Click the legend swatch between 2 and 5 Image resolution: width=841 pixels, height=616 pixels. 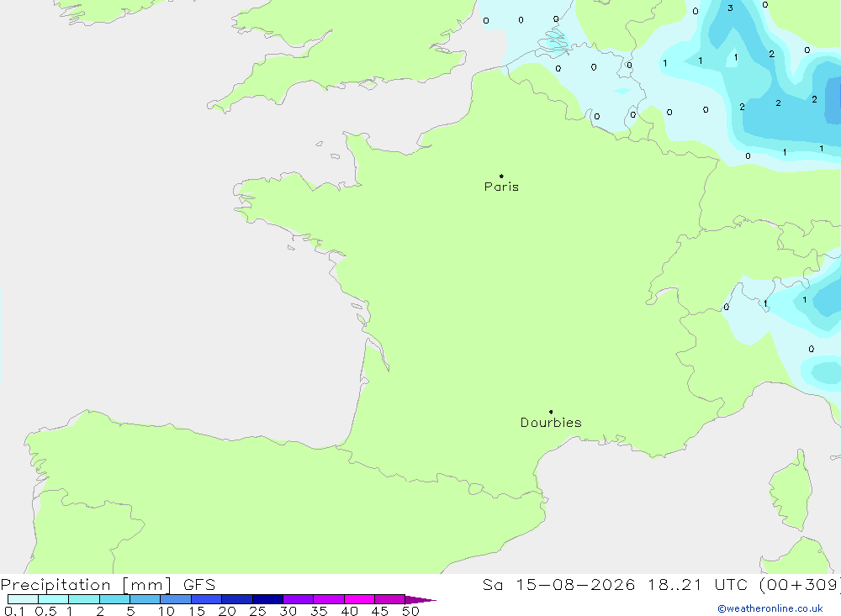(x=114, y=599)
